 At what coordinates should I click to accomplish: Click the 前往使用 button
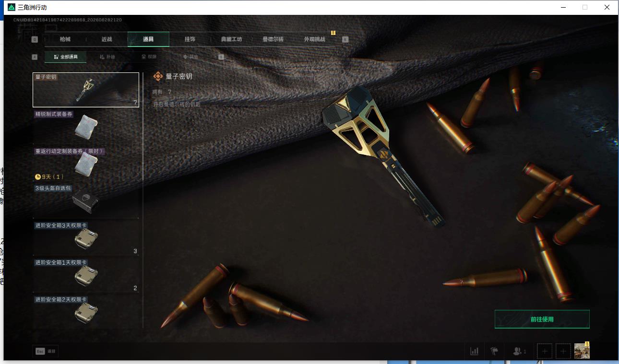tap(542, 319)
